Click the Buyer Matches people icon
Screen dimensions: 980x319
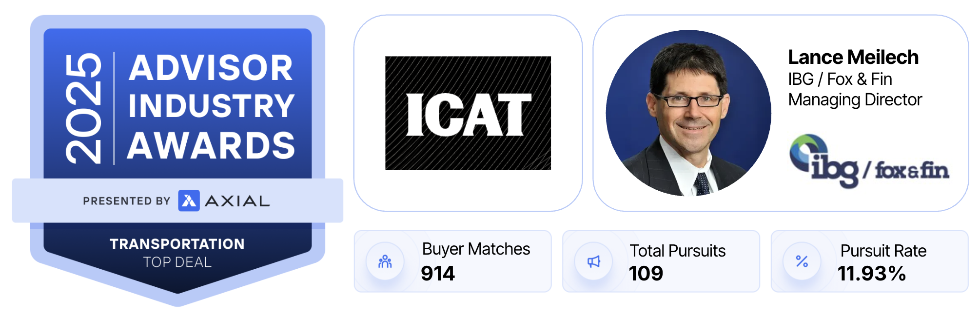pyautogui.click(x=385, y=262)
